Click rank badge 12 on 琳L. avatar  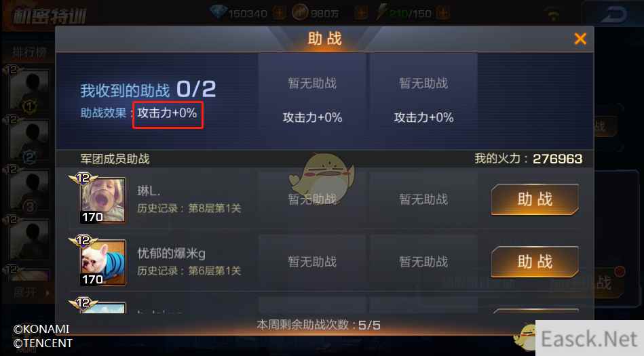pos(83,178)
